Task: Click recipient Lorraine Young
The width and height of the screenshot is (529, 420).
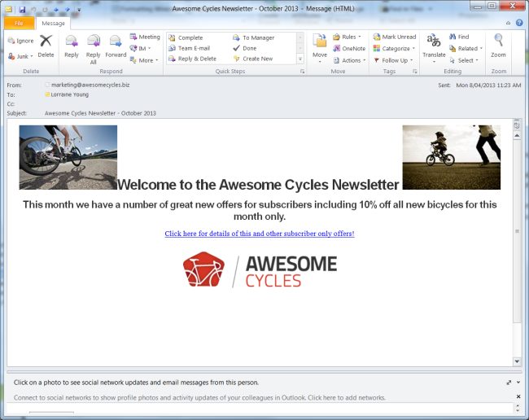Action: click(69, 94)
